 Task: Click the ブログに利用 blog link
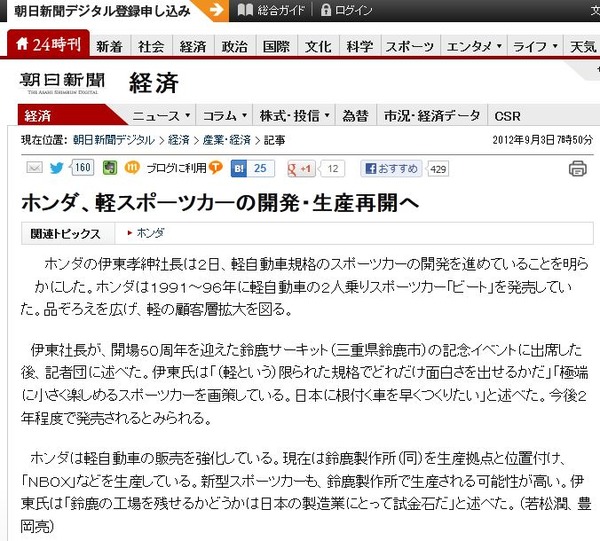176,168
